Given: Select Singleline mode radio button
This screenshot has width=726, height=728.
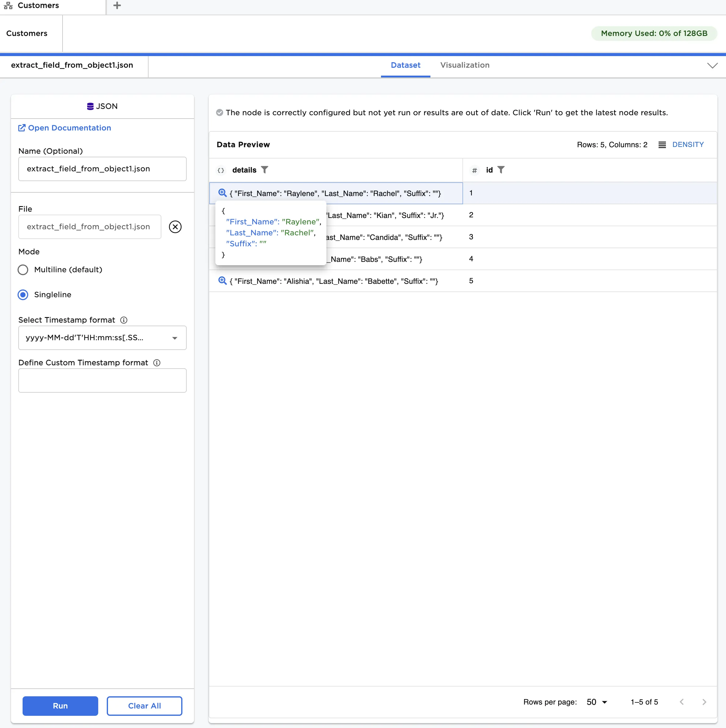Looking at the screenshot, I should point(23,295).
